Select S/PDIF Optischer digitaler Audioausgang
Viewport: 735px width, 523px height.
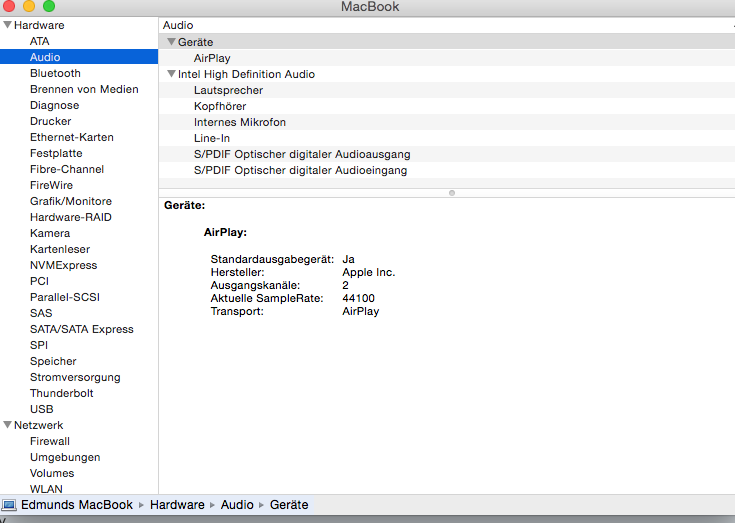(447, 154)
